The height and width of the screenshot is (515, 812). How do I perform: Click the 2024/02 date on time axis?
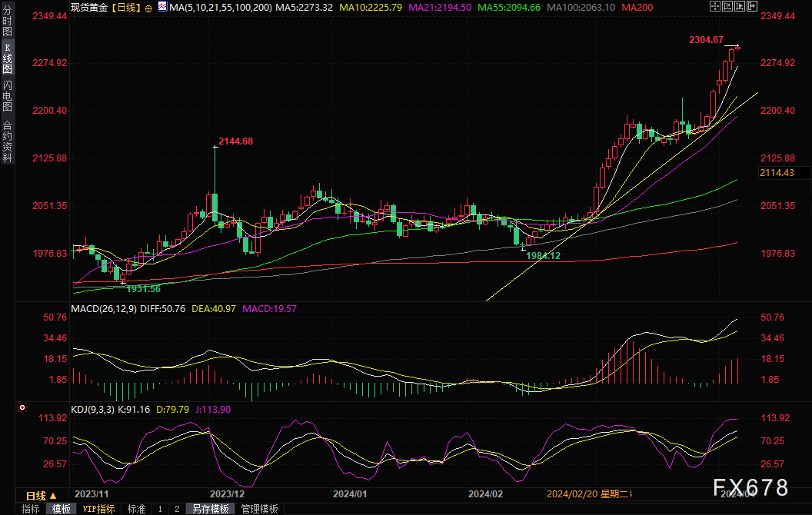485,493
